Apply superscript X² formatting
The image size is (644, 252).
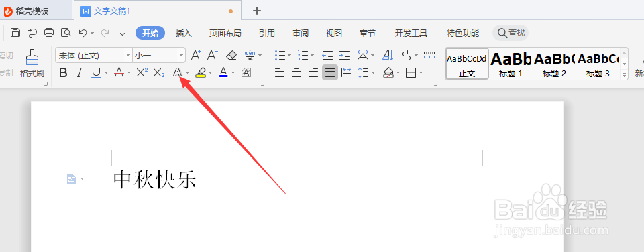142,72
